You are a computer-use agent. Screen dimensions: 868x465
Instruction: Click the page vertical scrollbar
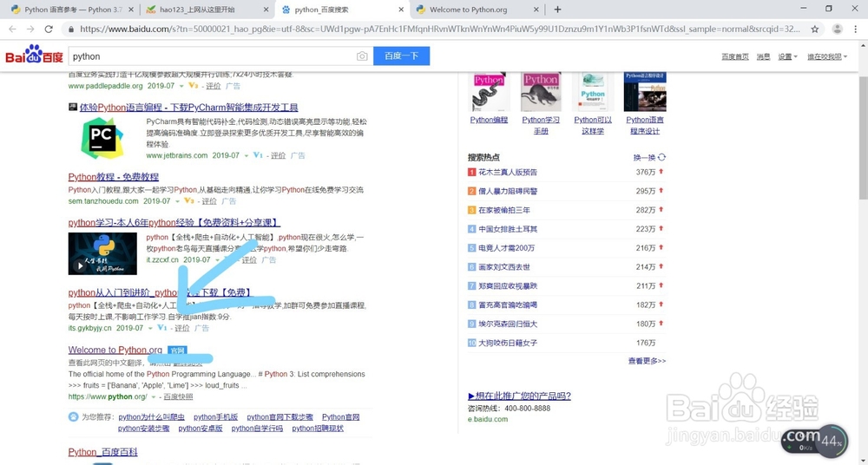pos(863,139)
